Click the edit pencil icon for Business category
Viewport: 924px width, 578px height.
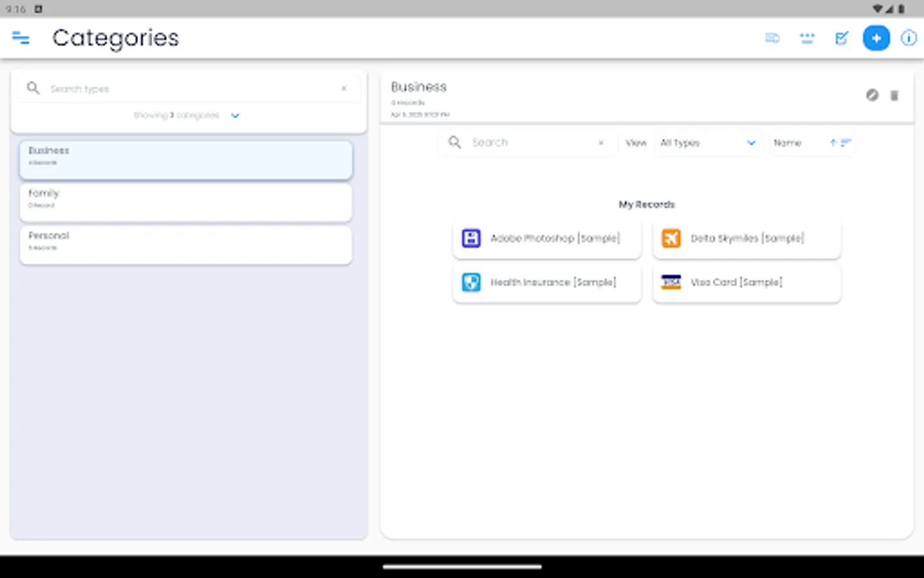tap(872, 95)
